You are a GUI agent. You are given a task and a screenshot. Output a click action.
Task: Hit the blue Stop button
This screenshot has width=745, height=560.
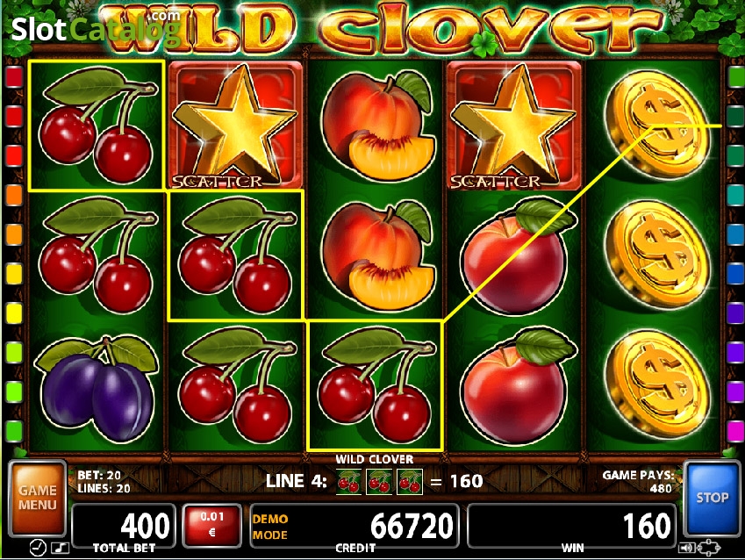coord(712,498)
